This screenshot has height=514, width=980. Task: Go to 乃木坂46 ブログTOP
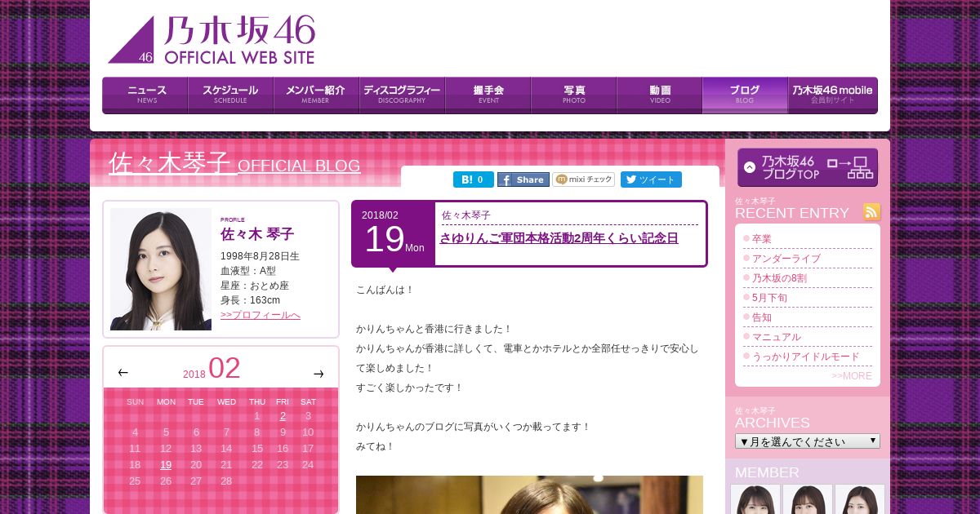(808, 167)
